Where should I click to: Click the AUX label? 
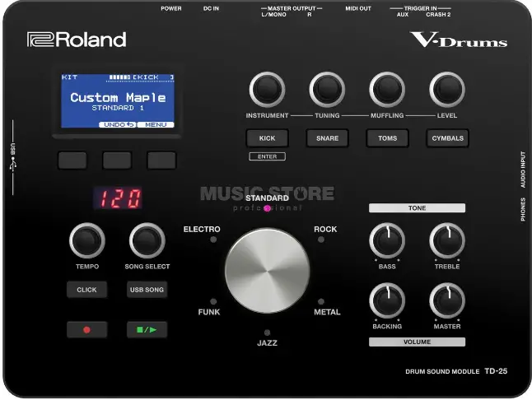click(x=403, y=15)
